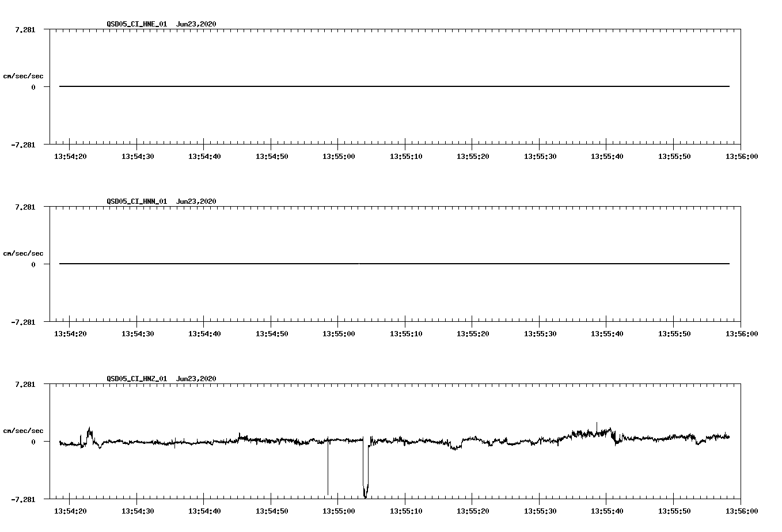Viewport: 782px width, 532px height.
Task: Click 13:54:20 time label under HNZ plot
Action: 70,511
